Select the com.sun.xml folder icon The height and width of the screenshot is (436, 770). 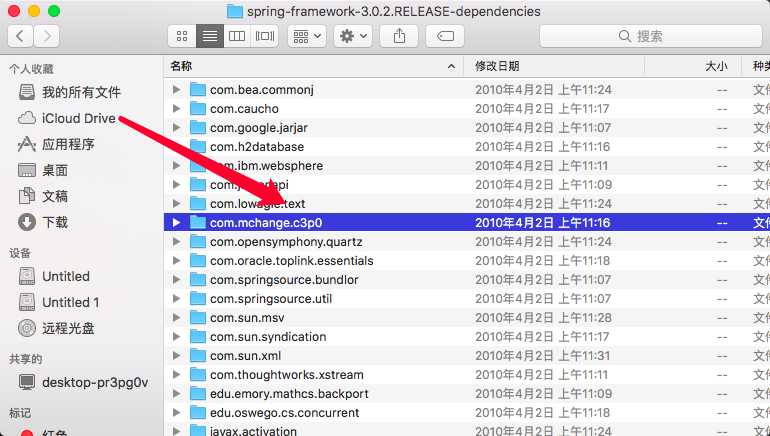[x=197, y=355]
